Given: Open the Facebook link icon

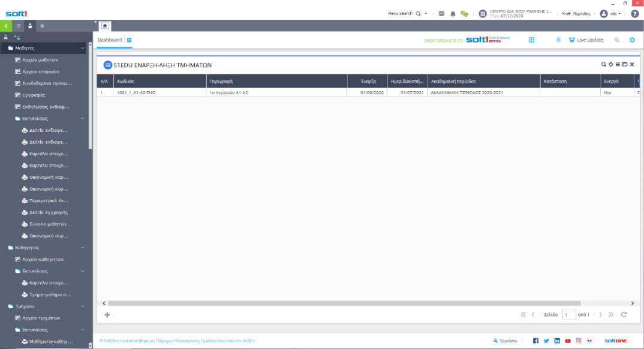Looking at the screenshot, I should (x=535, y=341).
